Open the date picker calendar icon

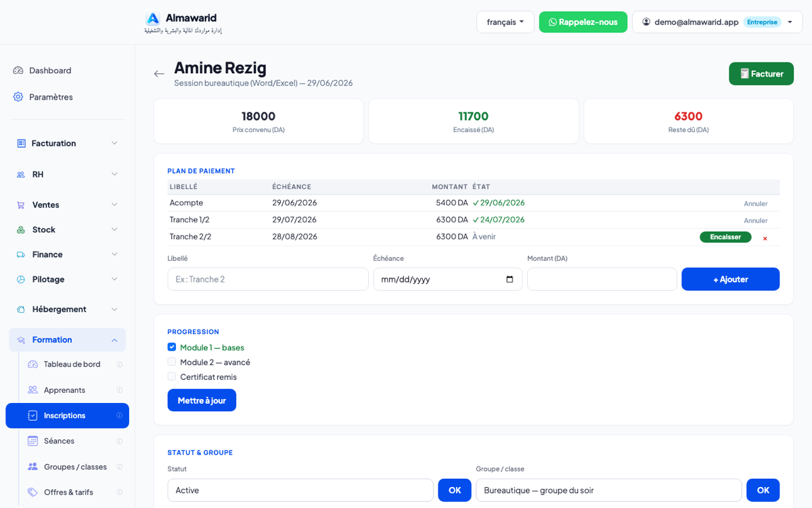coord(510,279)
